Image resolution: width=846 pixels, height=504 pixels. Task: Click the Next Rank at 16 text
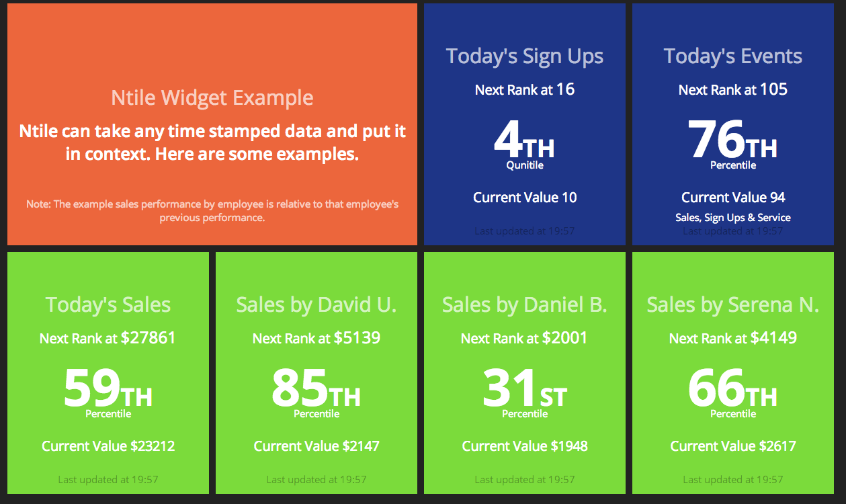[x=525, y=89]
